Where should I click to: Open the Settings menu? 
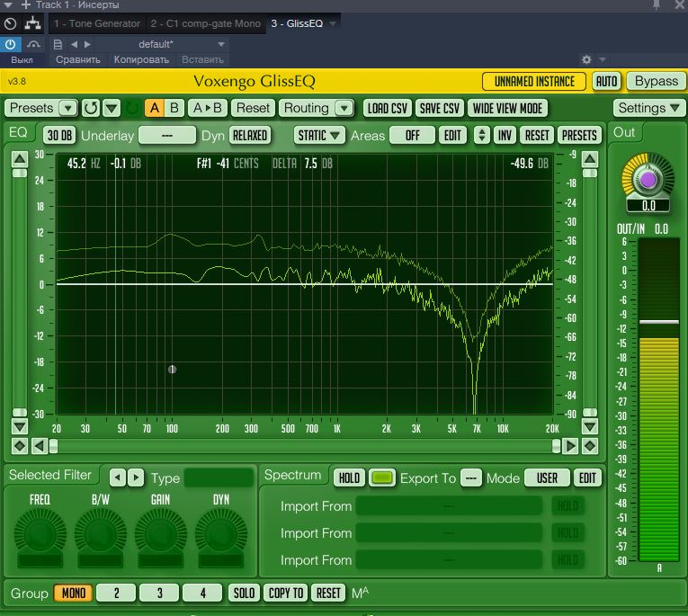pos(648,108)
